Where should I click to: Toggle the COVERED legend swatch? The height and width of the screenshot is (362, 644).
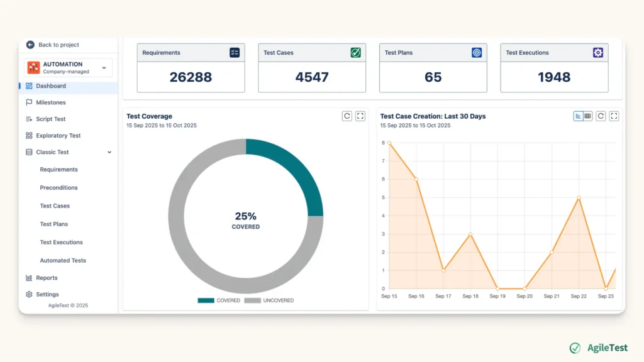click(206, 300)
